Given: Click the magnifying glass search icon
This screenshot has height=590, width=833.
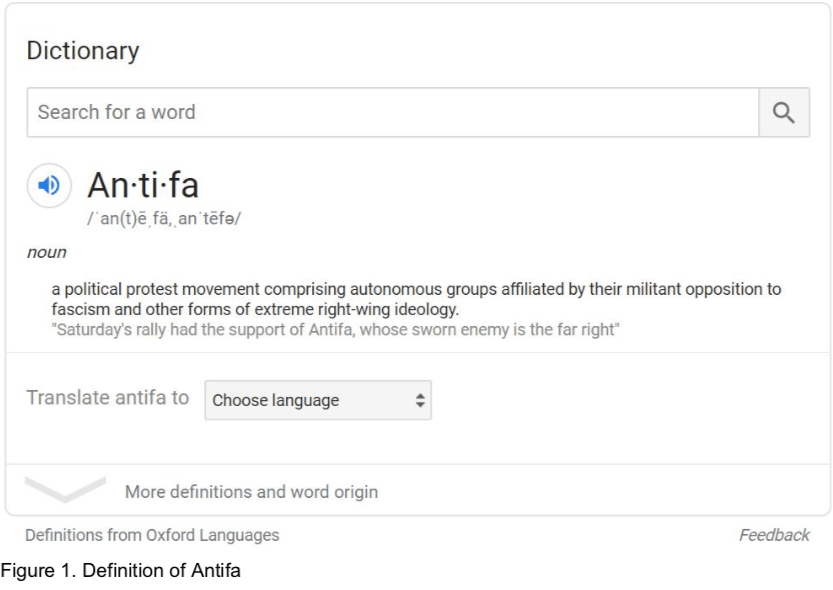Looking at the screenshot, I should (783, 113).
